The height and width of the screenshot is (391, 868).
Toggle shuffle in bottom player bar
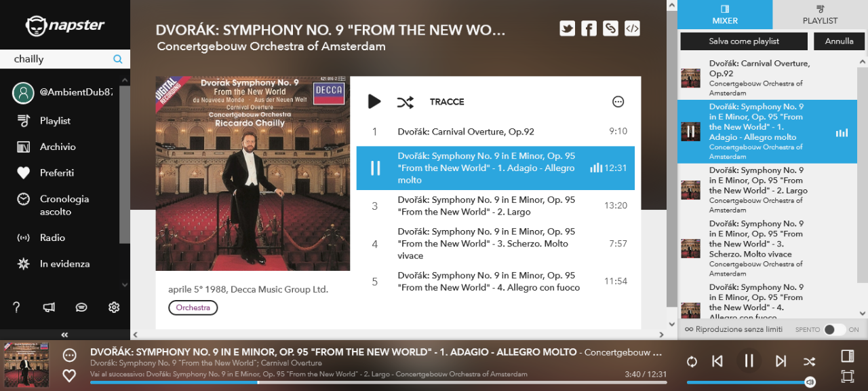pos(809,361)
